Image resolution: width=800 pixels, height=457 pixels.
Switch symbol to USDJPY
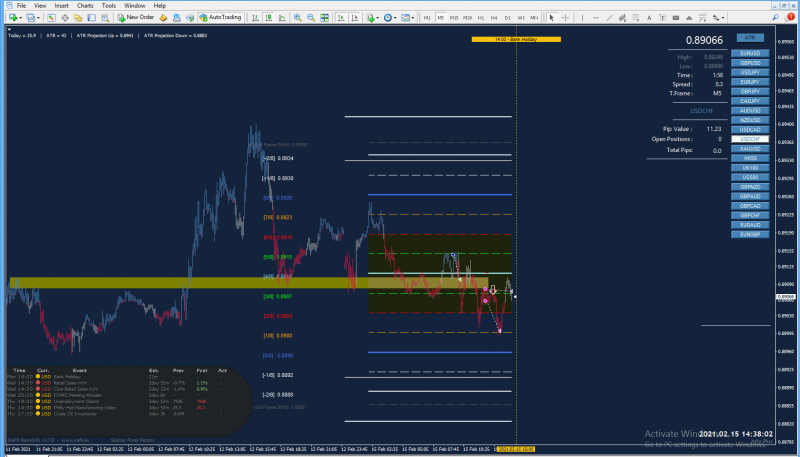tap(750, 72)
